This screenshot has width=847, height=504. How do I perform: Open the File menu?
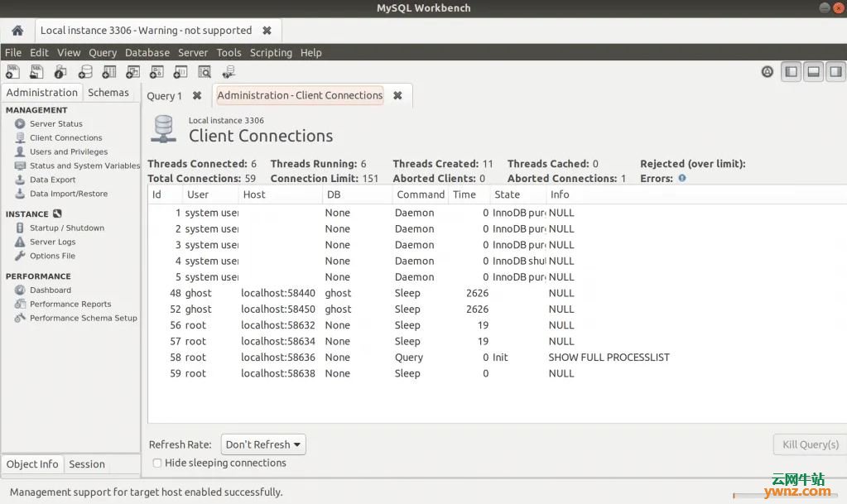click(x=13, y=52)
